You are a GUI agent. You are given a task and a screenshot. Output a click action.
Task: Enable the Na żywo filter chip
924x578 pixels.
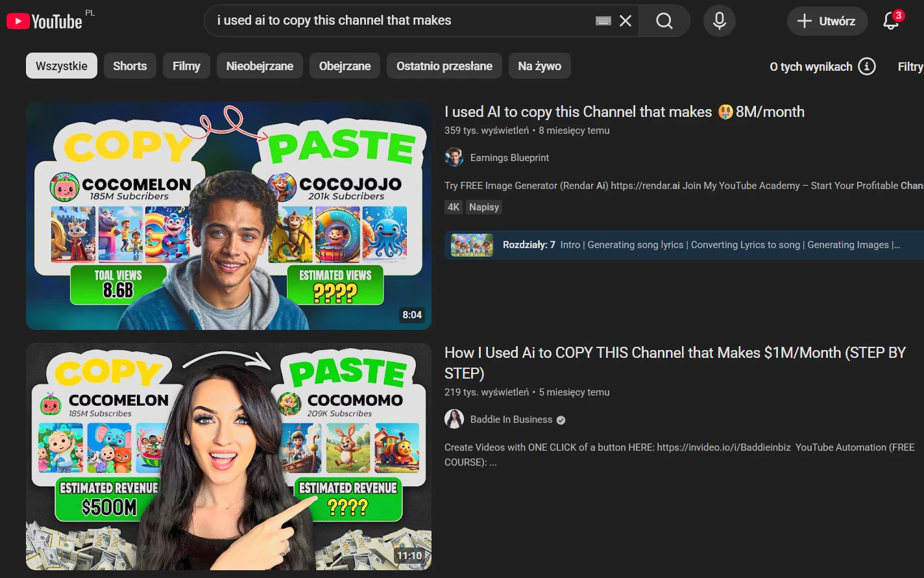[x=539, y=66]
